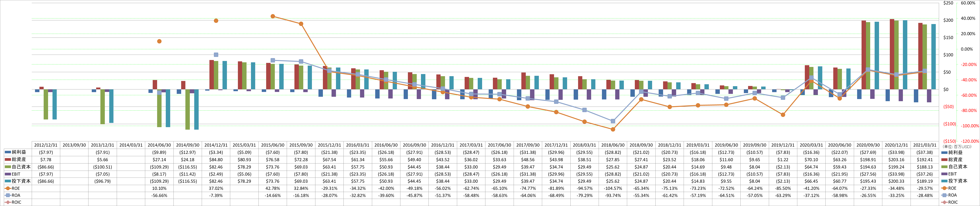This screenshot has width=980, height=206.
Task: Click the $1.22 total assets cell
Action: [x=782, y=159]
